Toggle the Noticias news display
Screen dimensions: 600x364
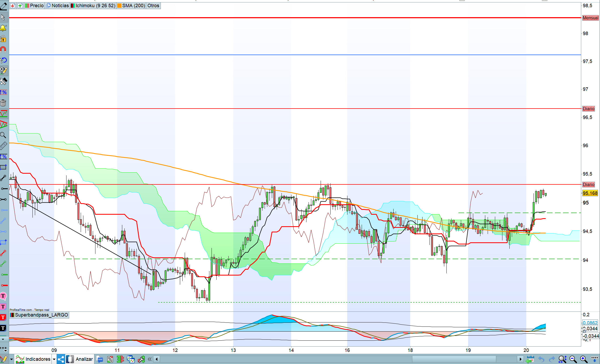[57, 6]
